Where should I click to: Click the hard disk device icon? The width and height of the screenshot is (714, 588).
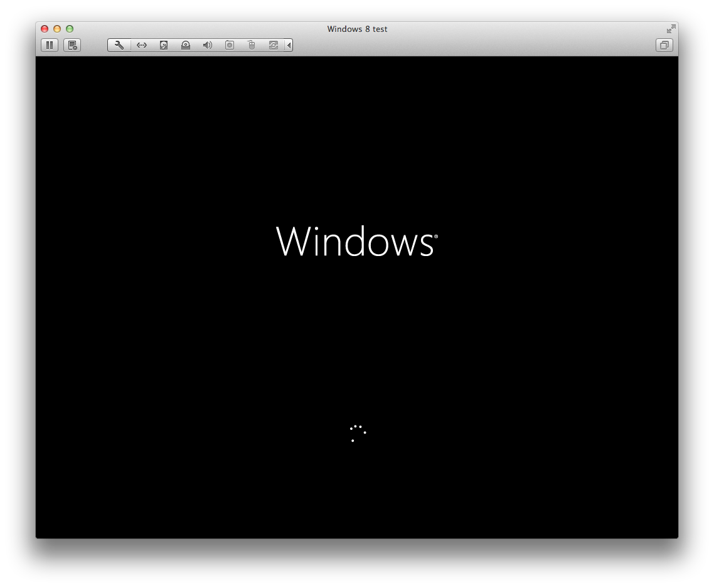[164, 45]
